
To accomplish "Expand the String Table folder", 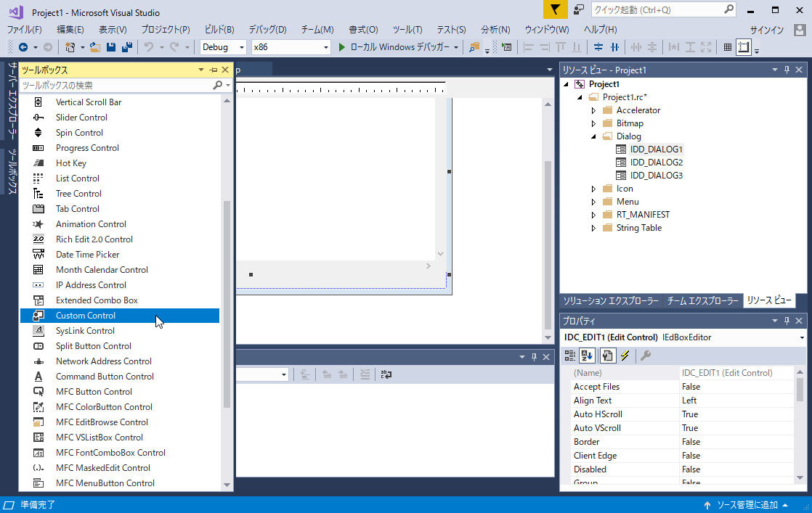I will [593, 228].
